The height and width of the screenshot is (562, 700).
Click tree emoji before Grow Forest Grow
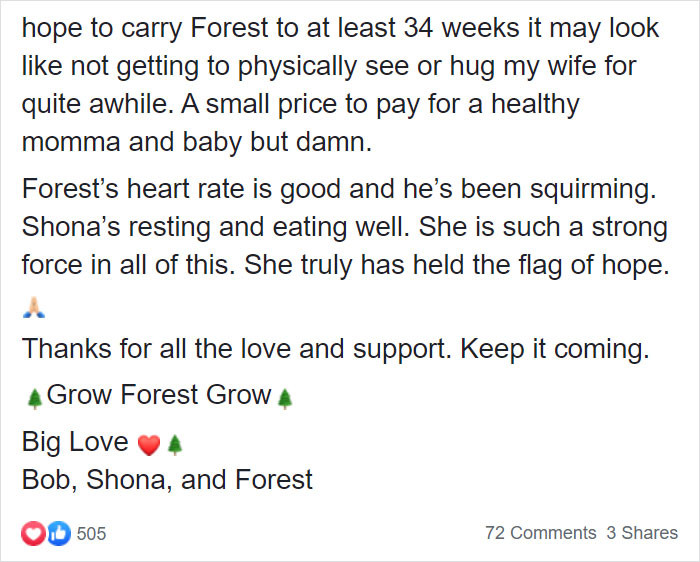pyautogui.click(x=35, y=398)
